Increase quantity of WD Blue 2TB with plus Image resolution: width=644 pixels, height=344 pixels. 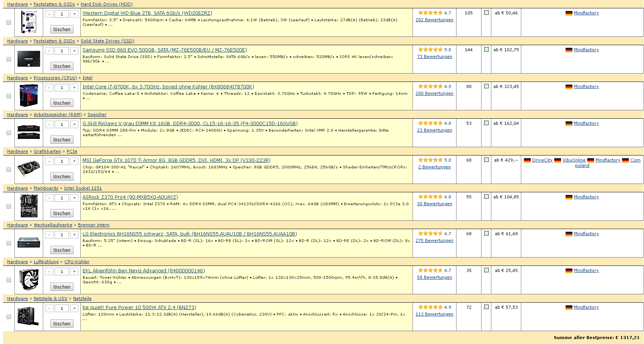(x=75, y=14)
